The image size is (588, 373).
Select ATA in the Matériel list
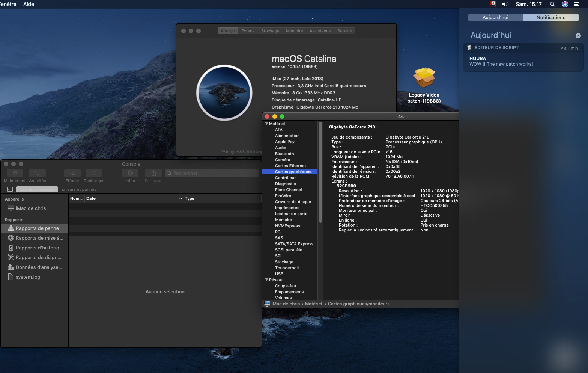click(x=279, y=130)
